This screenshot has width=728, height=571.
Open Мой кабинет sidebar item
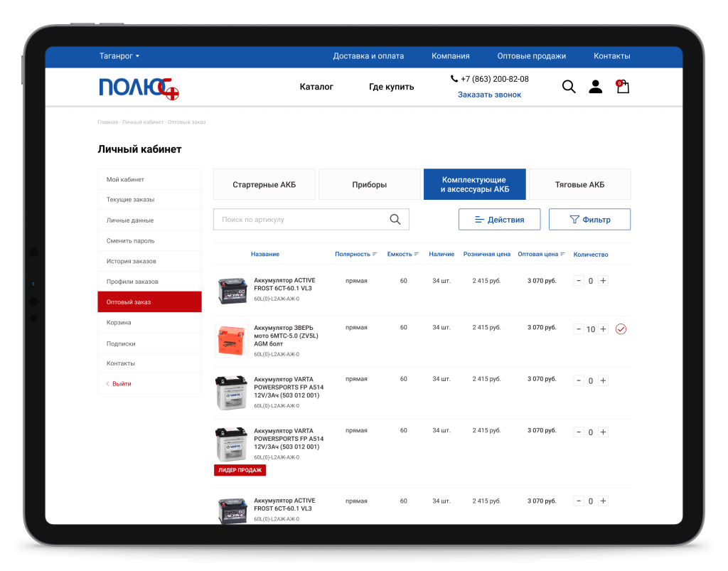(149, 179)
